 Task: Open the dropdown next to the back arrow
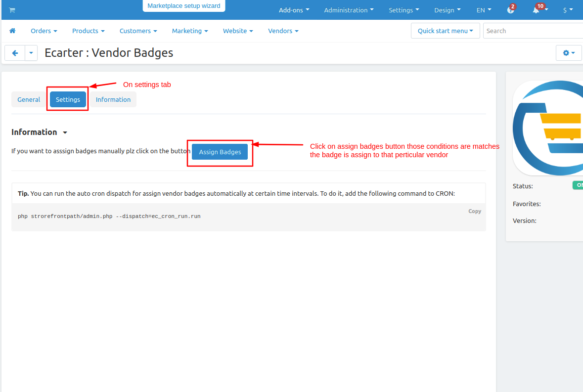[31, 53]
